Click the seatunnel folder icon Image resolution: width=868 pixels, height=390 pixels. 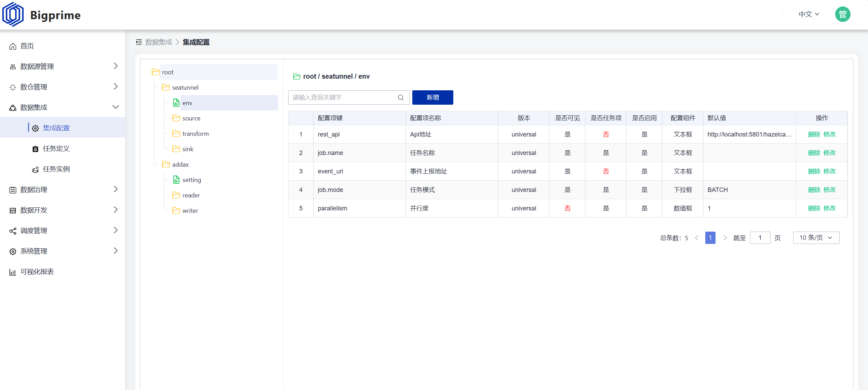click(x=166, y=87)
